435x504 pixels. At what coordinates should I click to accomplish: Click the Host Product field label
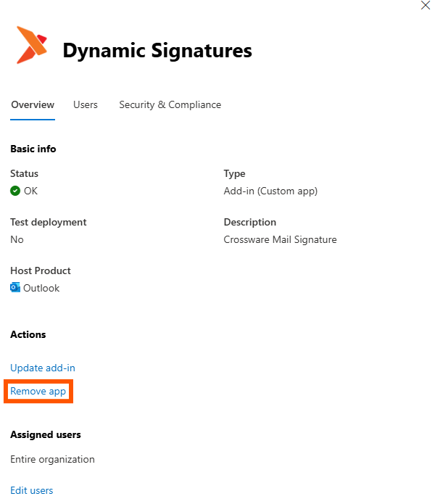41,271
